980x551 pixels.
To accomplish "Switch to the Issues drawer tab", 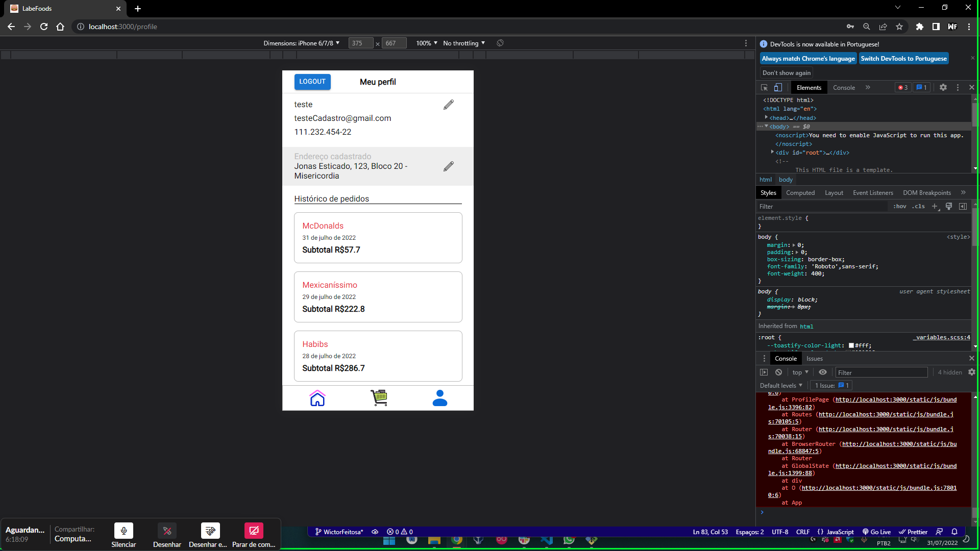I will pos(814,359).
